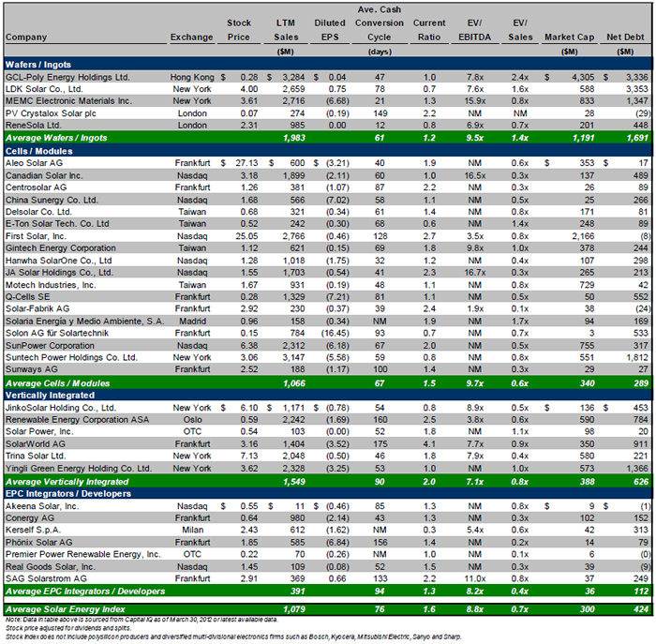Click the 'Cells / Modules' section header
The width and height of the screenshot is (656, 644).
(x=39, y=151)
